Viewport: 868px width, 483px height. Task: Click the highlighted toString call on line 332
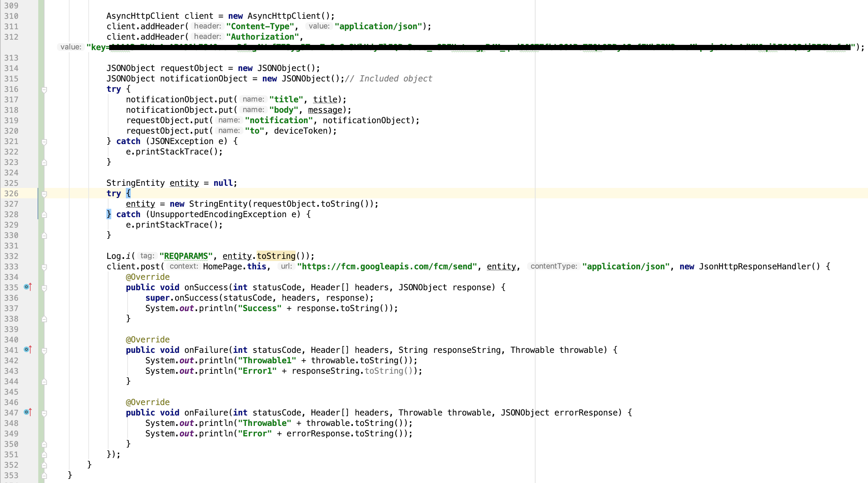[x=276, y=256]
